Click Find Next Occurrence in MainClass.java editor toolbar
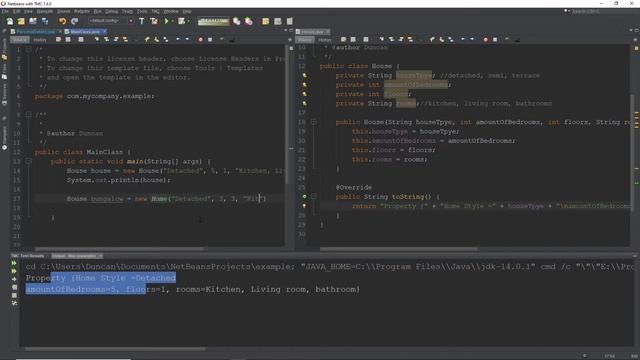The width and height of the screenshot is (640, 360). 116,40
